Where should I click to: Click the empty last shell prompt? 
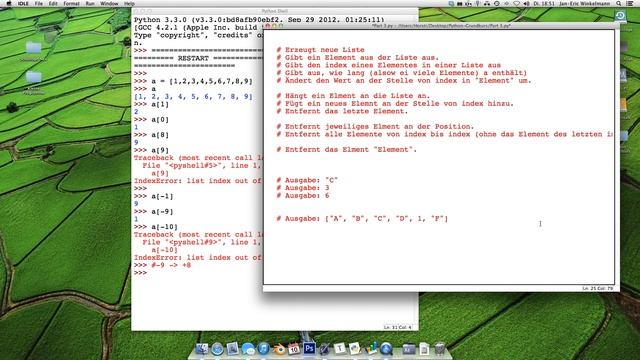(140, 273)
